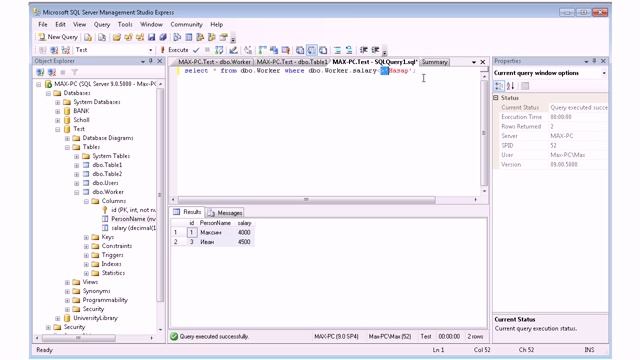Open the File menu
Image resolution: width=640 pixels, height=360 pixels.
(x=42, y=24)
